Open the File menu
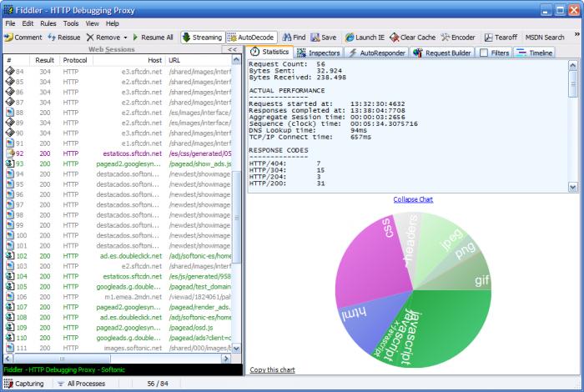The image size is (584, 392). pyautogui.click(x=10, y=23)
